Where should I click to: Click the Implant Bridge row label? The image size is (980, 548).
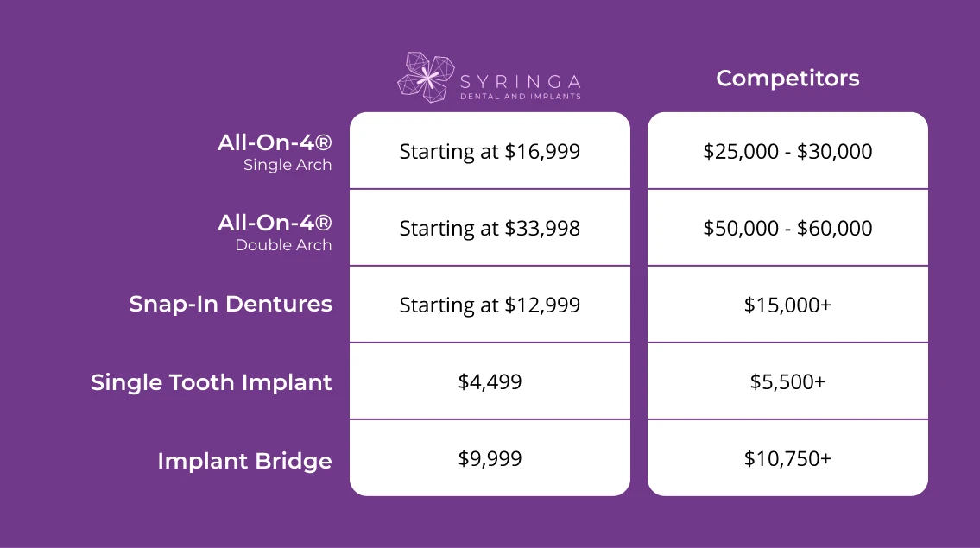[244, 461]
